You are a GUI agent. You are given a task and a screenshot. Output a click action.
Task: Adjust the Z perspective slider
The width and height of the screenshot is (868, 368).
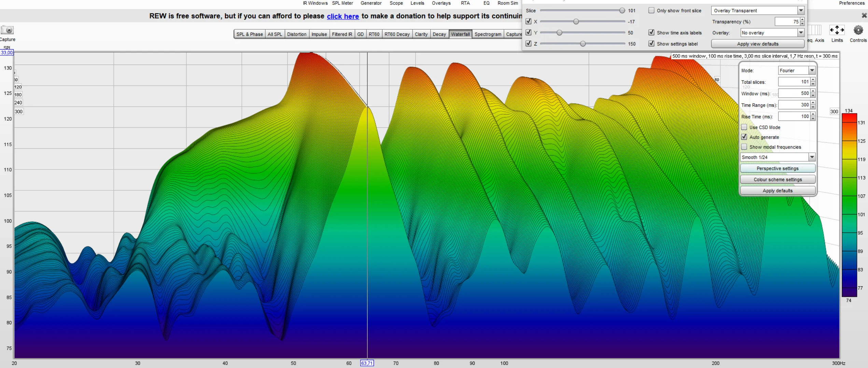click(x=583, y=44)
